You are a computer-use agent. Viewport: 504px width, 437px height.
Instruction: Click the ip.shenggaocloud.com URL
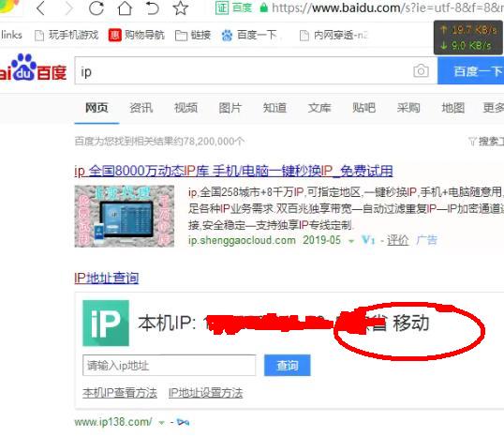coord(242,240)
